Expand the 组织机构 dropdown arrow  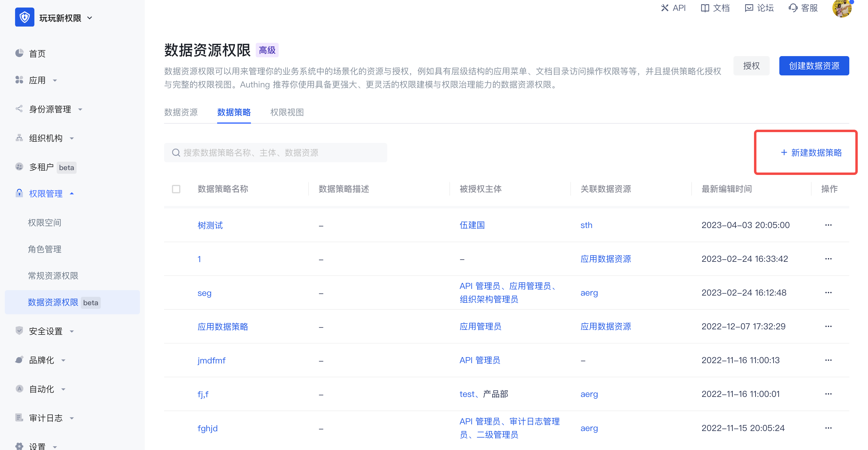[x=72, y=138]
